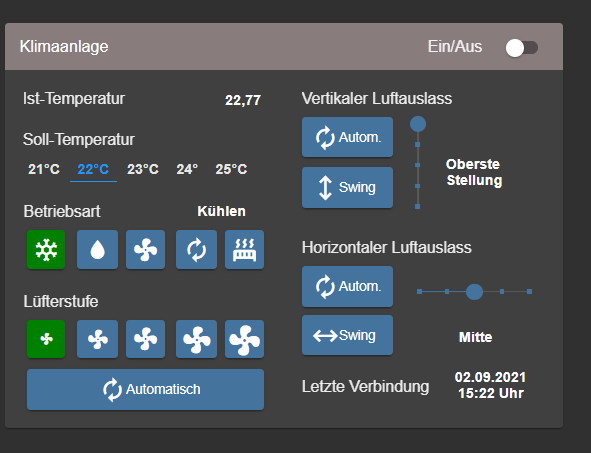Select the snowflake cooling mode
591x453 pixels.
[46, 249]
